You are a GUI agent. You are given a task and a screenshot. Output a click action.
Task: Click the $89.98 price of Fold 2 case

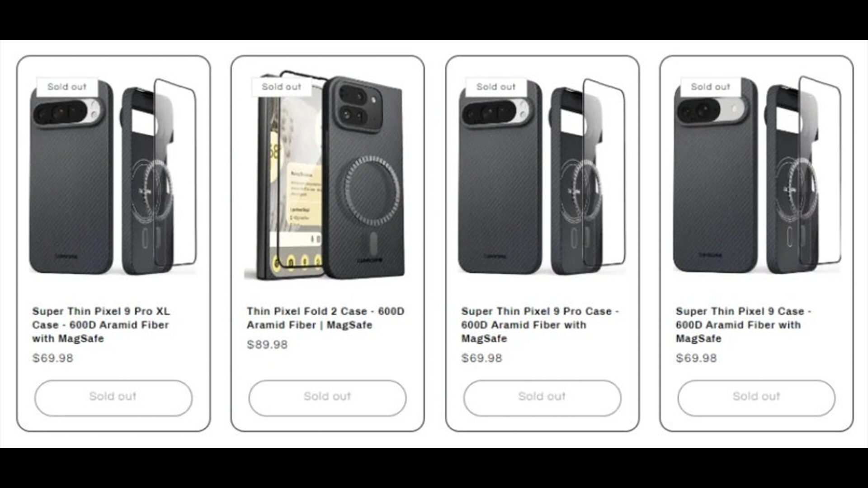pyautogui.click(x=267, y=345)
